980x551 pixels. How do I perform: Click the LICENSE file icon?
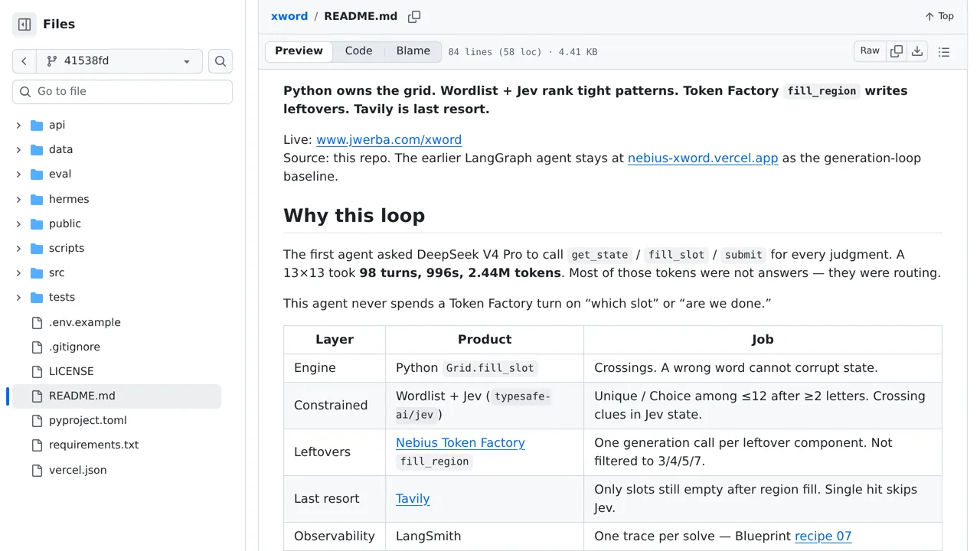tap(37, 371)
